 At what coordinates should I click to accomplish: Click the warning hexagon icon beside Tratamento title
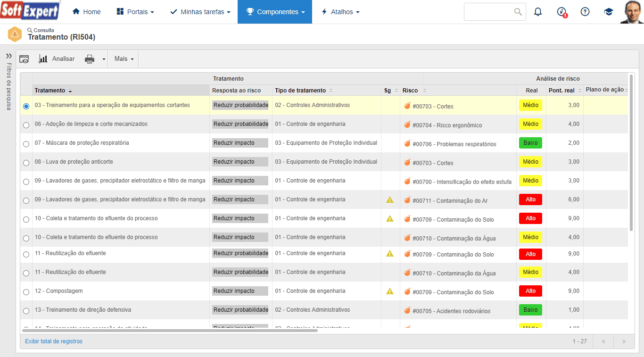[15, 34]
